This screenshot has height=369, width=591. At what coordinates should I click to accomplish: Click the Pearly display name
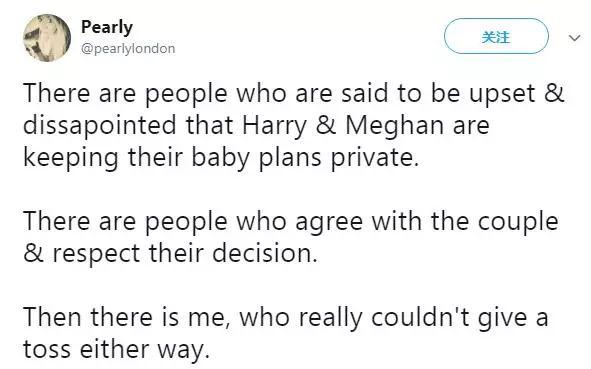tap(107, 27)
